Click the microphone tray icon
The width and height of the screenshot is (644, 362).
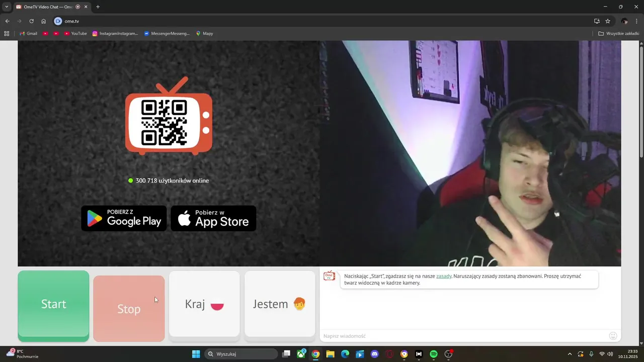[591, 354]
